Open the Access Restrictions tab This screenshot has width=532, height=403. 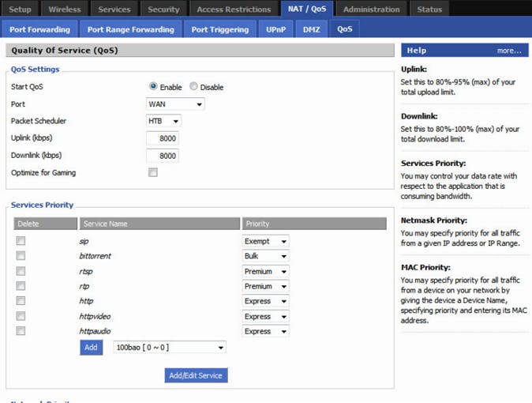pos(234,9)
